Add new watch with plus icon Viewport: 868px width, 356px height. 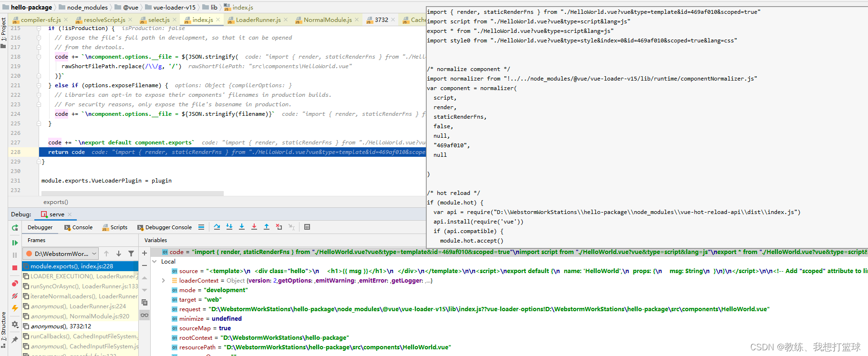(145, 253)
